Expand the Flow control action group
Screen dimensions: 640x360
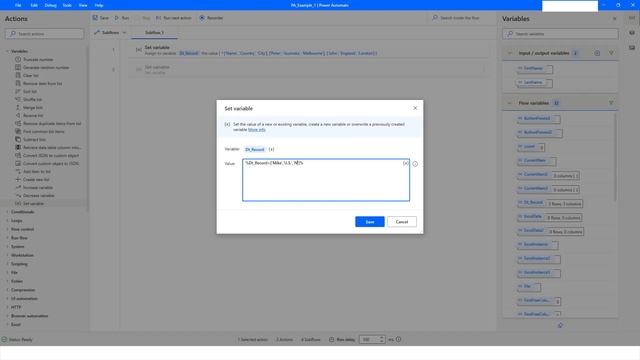click(x=7, y=229)
